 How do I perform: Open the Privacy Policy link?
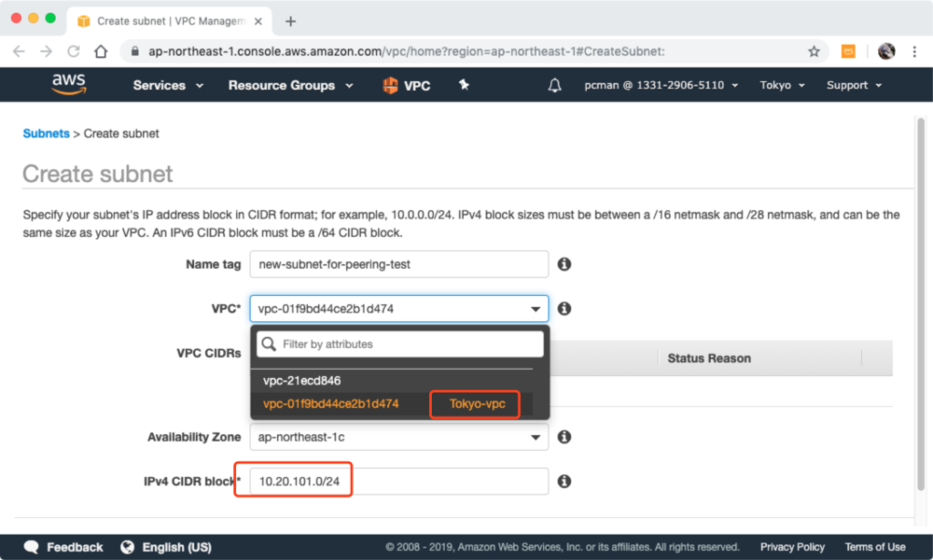tap(792, 547)
